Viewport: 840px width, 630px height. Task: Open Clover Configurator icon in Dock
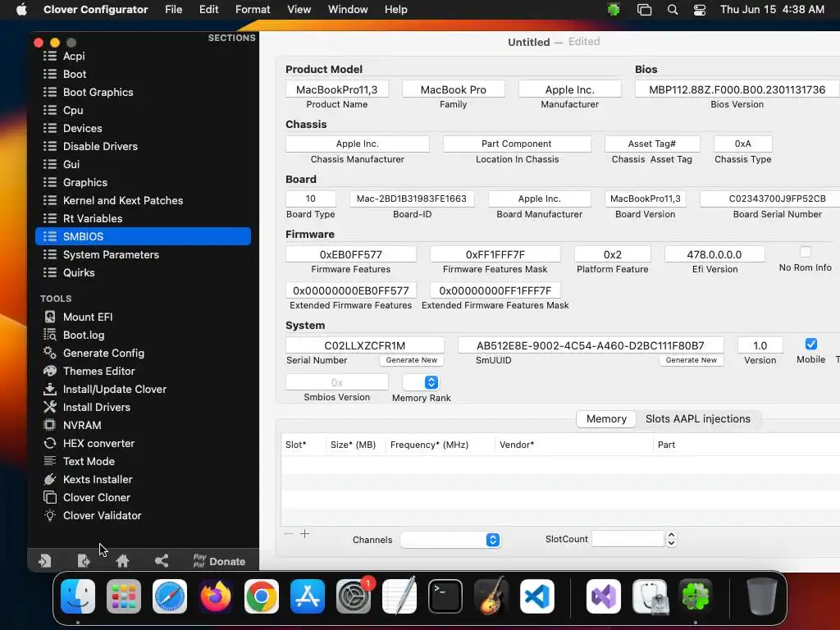[x=696, y=596]
